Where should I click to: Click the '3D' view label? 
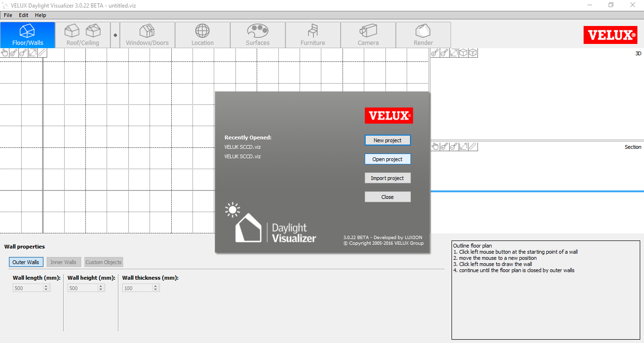coord(638,53)
